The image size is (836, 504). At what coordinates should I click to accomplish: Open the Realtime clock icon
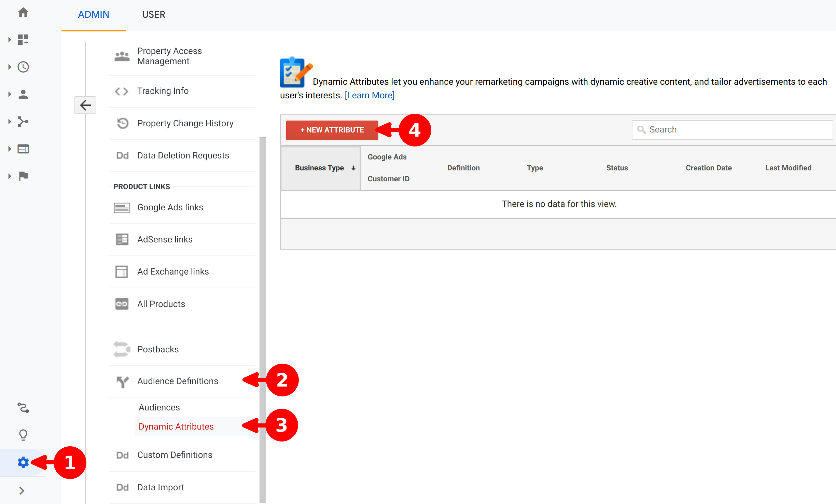click(x=23, y=67)
